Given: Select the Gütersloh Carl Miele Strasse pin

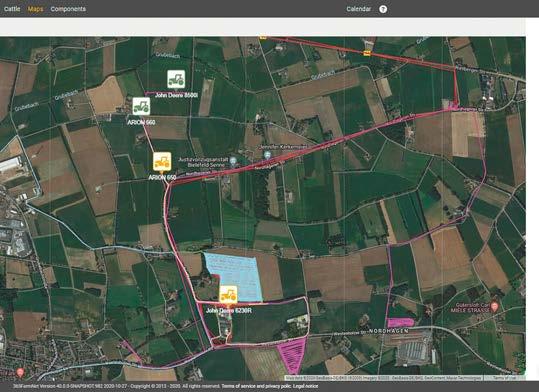Looking at the screenshot, I should point(494,306).
